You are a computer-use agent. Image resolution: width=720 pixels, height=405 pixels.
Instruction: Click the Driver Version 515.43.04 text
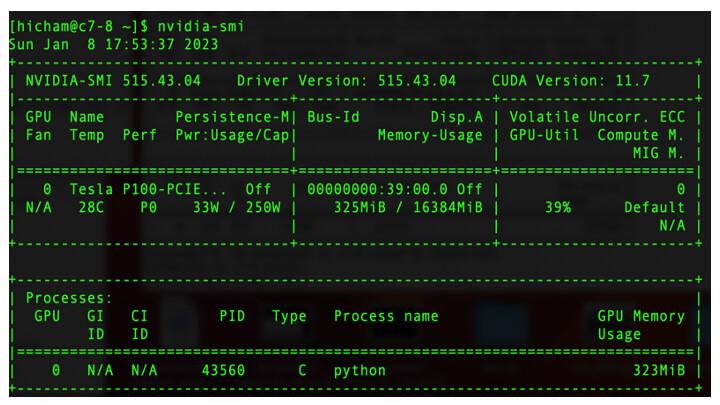(346, 80)
